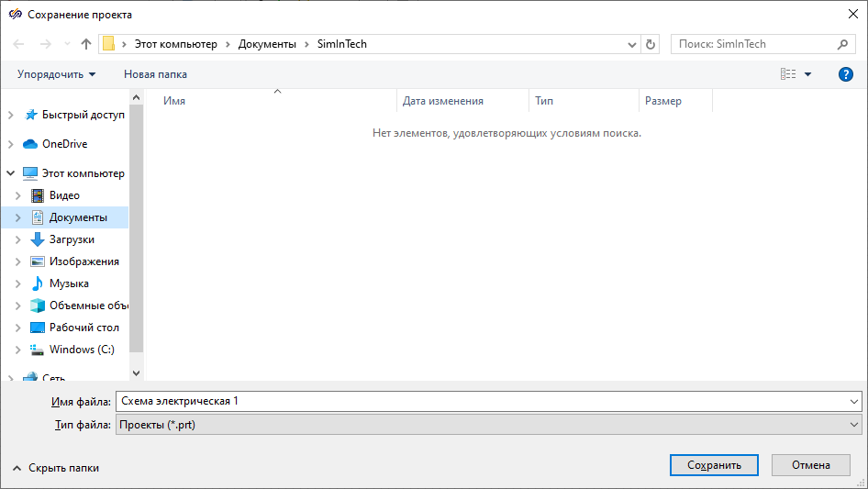The height and width of the screenshot is (489, 868).
Task: Click the Сохранить button
Action: pos(714,465)
